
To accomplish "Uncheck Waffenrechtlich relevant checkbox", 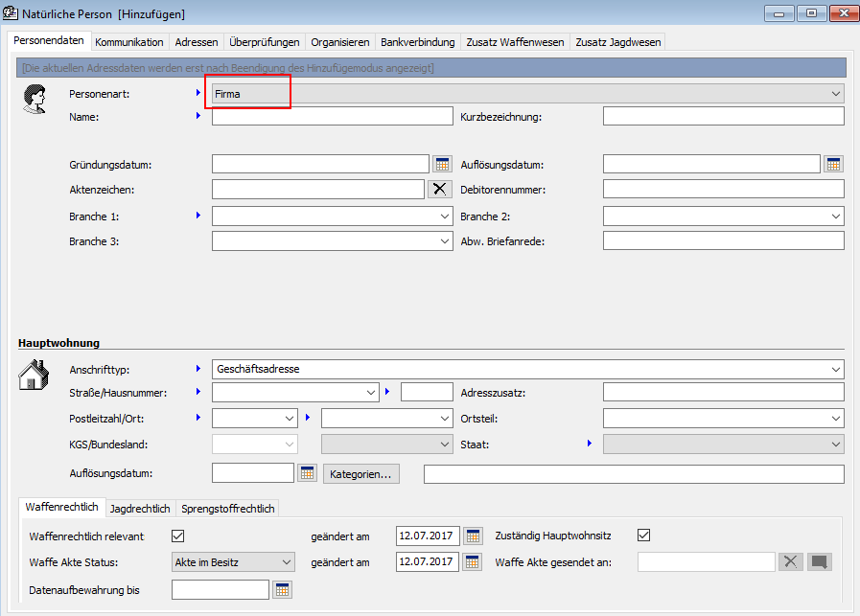I will tap(177, 536).
